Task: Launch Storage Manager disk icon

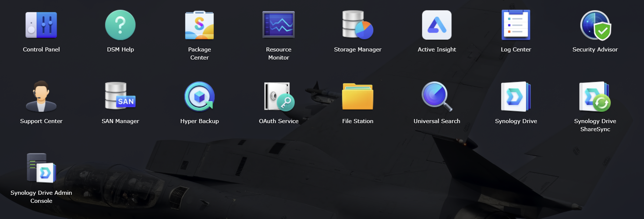Action: click(358, 25)
